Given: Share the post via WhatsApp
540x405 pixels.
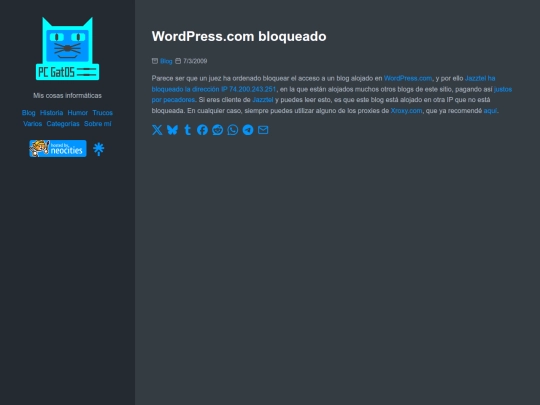Looking at the screenshot, I should (233, 130).
